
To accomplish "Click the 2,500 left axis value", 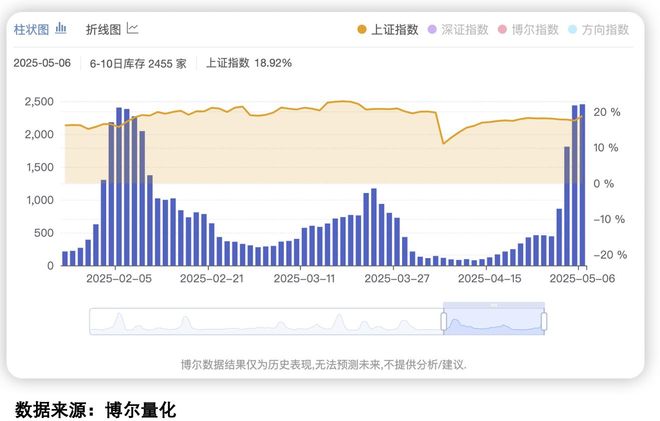I will (x=39, y=101).
